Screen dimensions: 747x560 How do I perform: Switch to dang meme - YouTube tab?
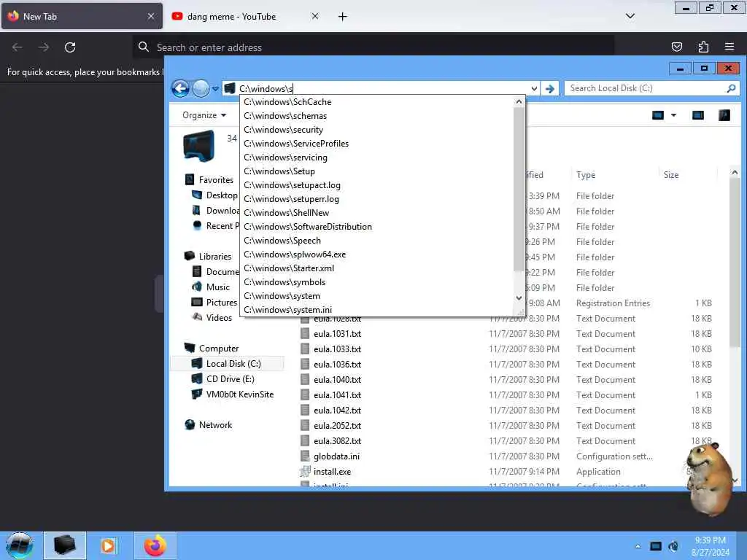(x=231, y=16)
